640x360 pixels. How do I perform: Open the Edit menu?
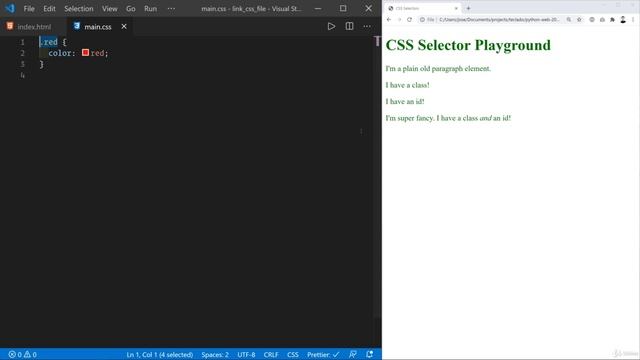(49, 9)
